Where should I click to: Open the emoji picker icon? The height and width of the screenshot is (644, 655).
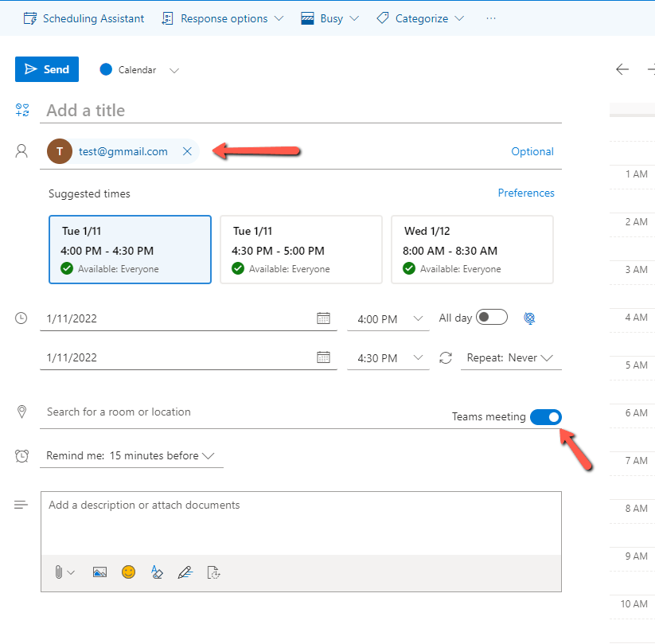click(128, 572)
